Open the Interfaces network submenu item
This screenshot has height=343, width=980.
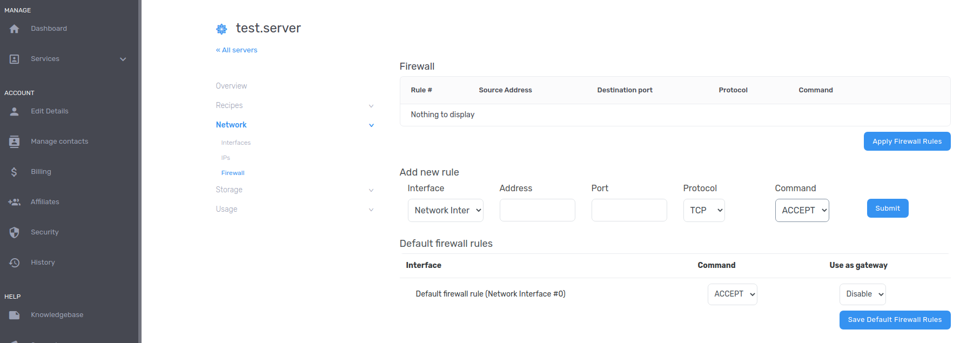[236, 143]
